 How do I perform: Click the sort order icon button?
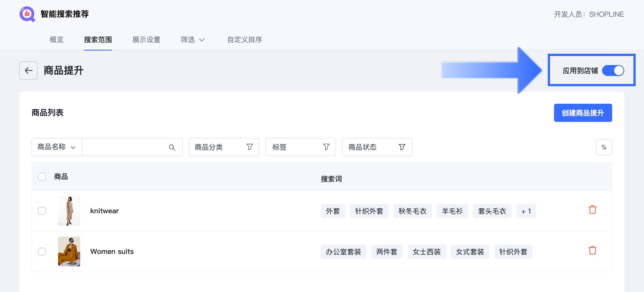coord(604,147)
